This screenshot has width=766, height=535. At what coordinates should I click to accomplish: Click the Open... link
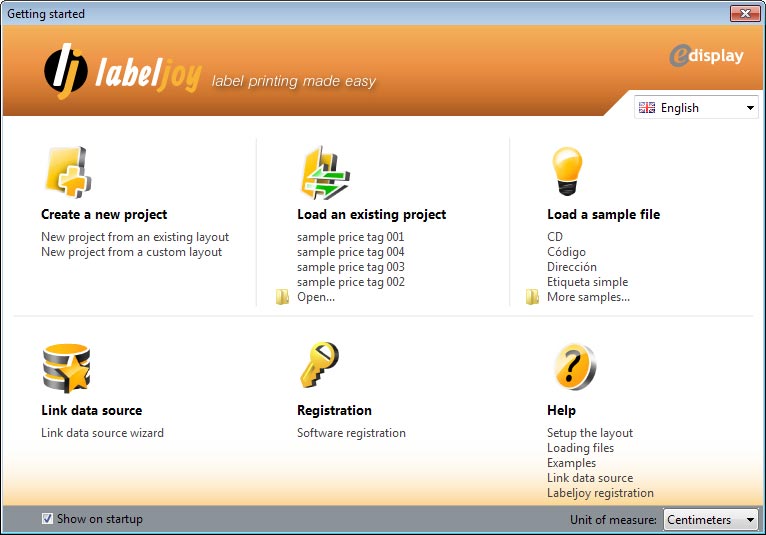click(x=316, y=297)
